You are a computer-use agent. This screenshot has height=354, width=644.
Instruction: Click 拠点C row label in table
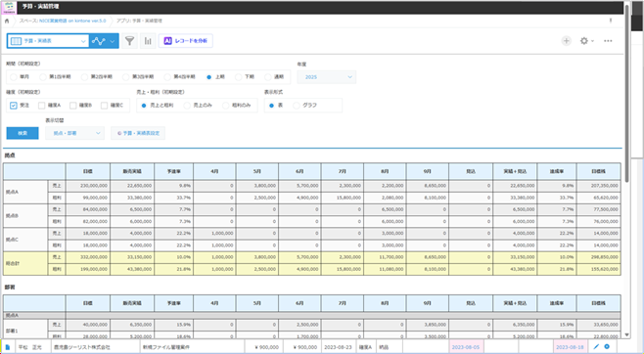click(x=25, y=240)
